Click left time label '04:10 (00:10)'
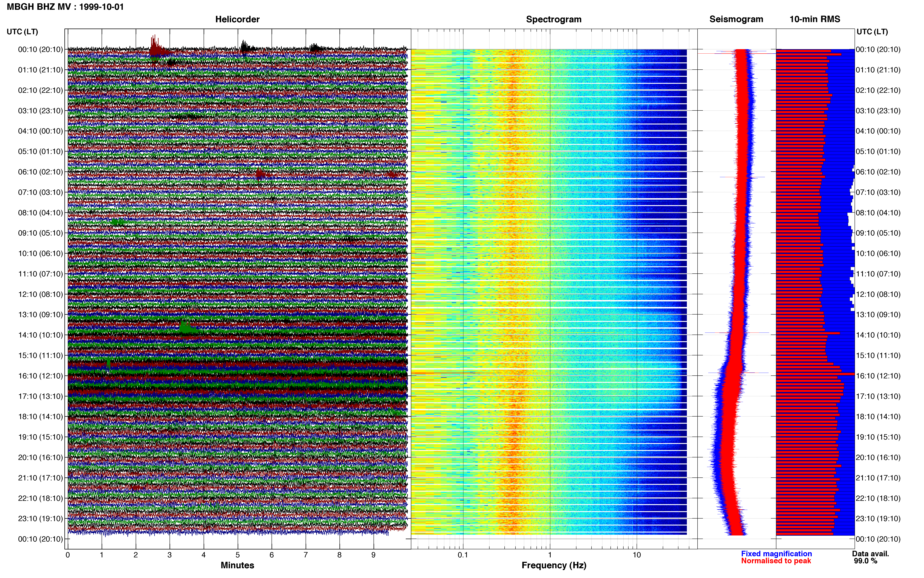The width and height of the screenshot is (924, 578). click(41, 131)
